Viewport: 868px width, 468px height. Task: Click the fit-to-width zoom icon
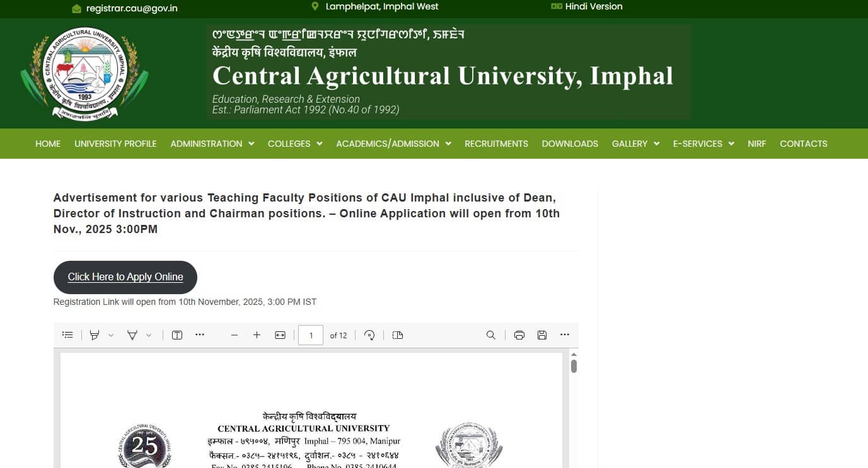(x=280, y=334)
